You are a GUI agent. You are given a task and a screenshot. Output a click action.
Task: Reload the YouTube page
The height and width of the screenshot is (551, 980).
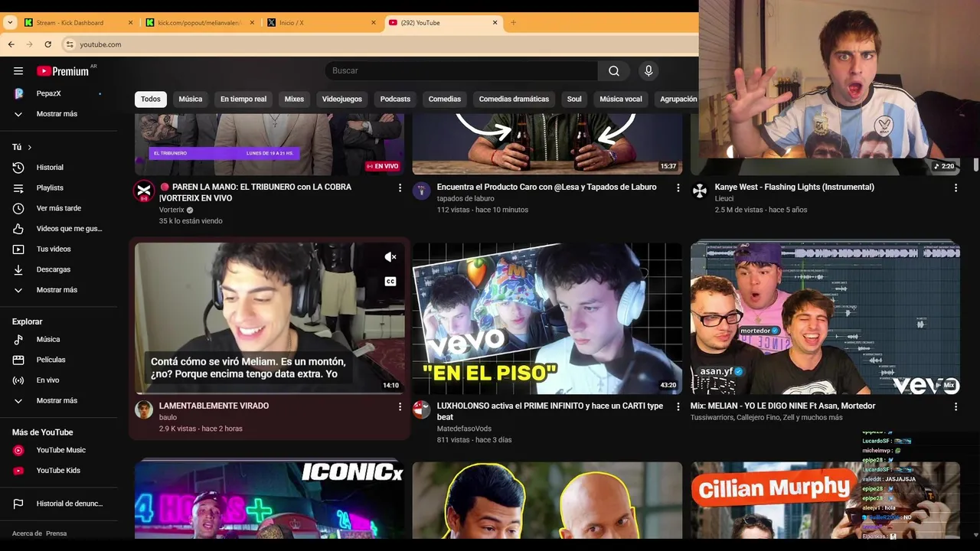(47, 44)
